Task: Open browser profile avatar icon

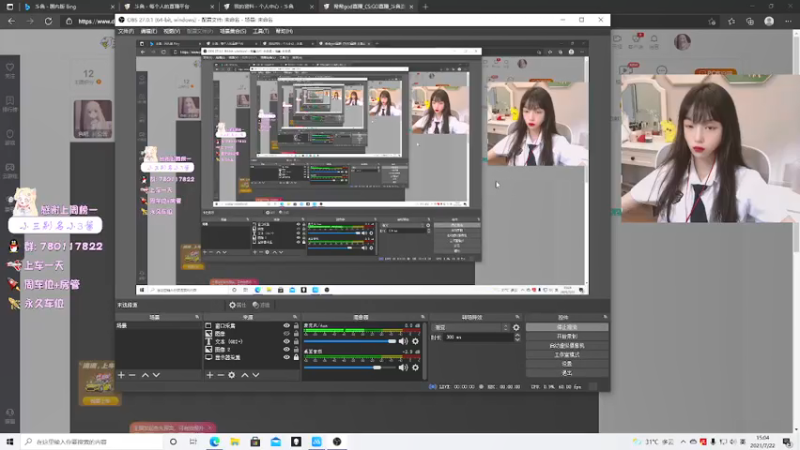Action: (769, 21)
